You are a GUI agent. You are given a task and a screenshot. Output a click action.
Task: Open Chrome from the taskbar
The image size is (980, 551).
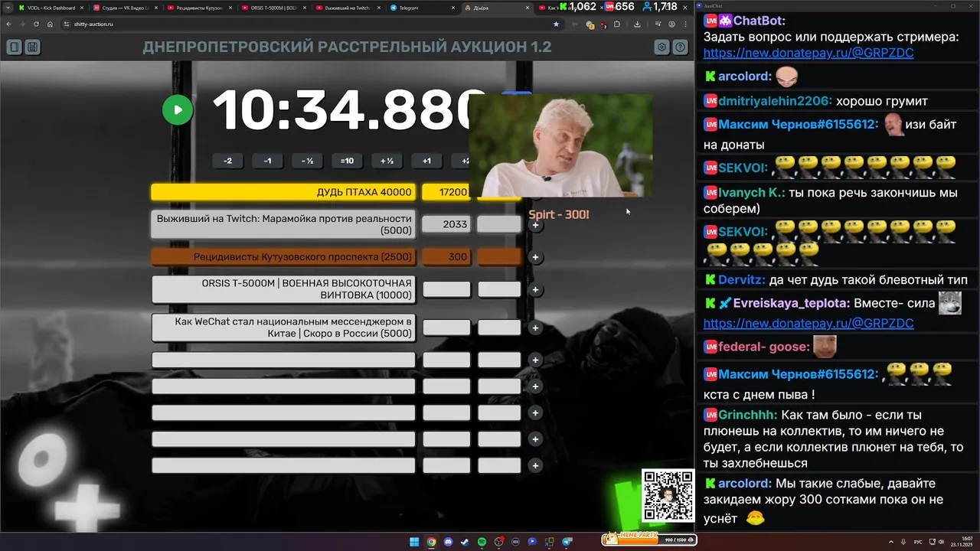click(431, 542)
